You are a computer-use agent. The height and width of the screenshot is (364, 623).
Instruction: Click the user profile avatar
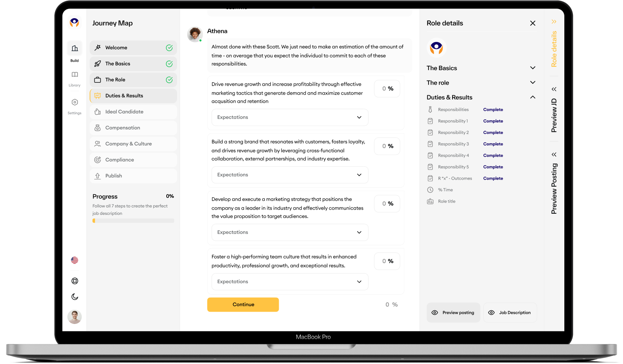click(75, 317)
